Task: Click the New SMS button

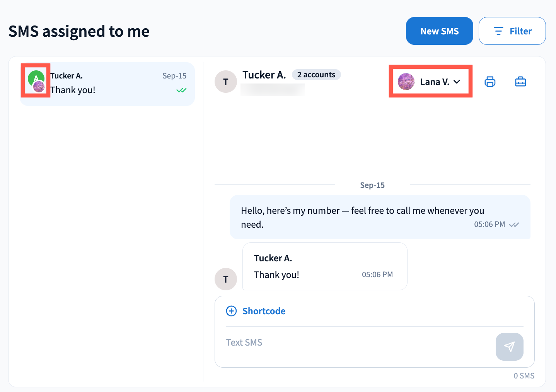Action: (439, 31)
